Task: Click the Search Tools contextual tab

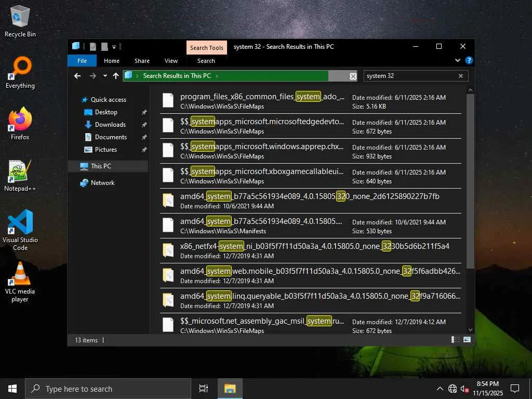Action: tap(206, 47)
